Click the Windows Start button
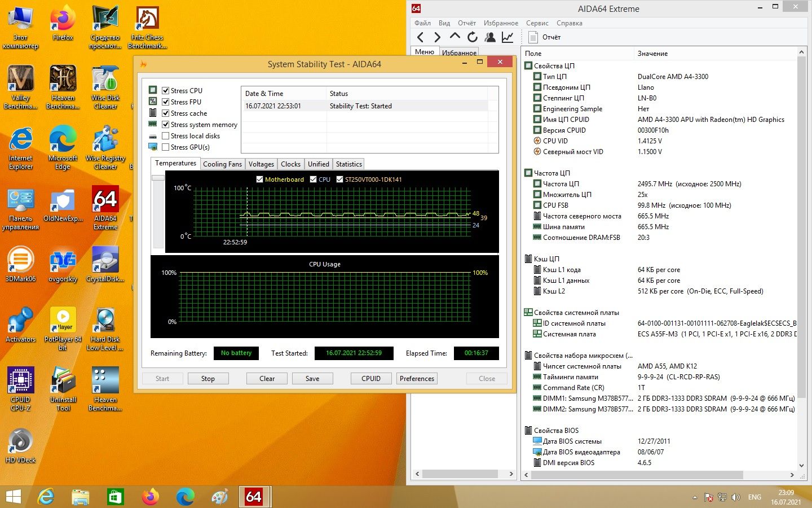The image size is (812, 508). (x=13, y=497)
